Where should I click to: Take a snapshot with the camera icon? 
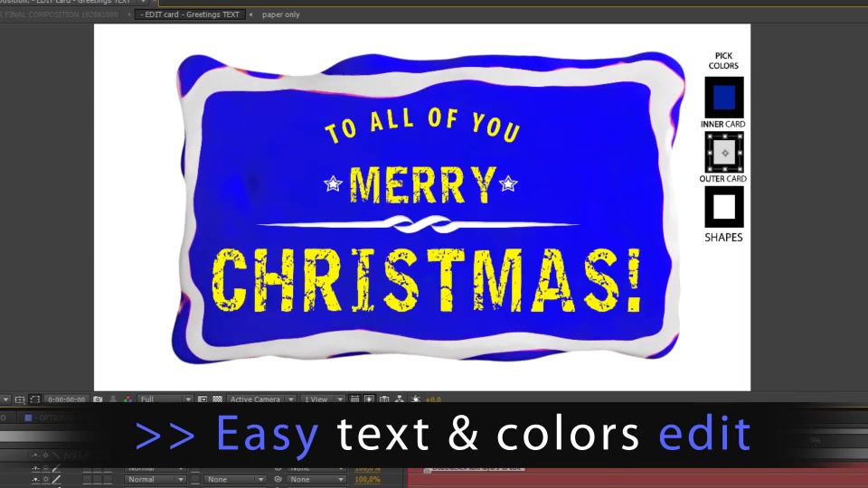(98, 399)
